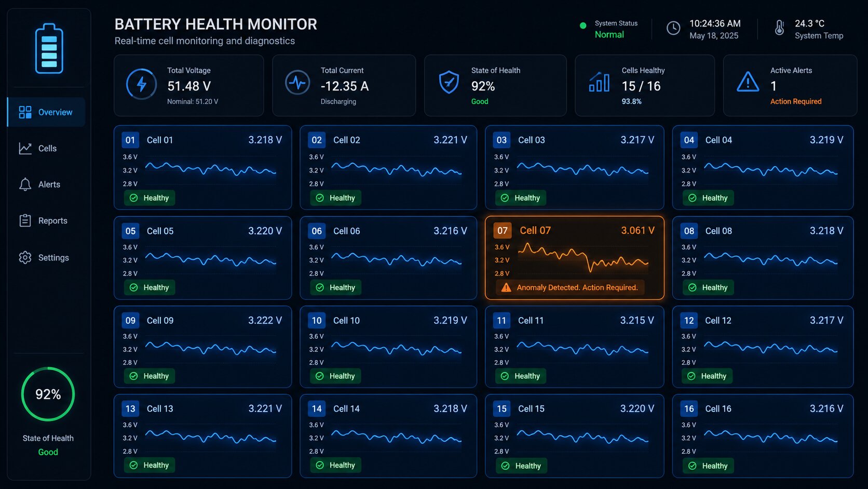Click the Cell 14 name label

346,408
